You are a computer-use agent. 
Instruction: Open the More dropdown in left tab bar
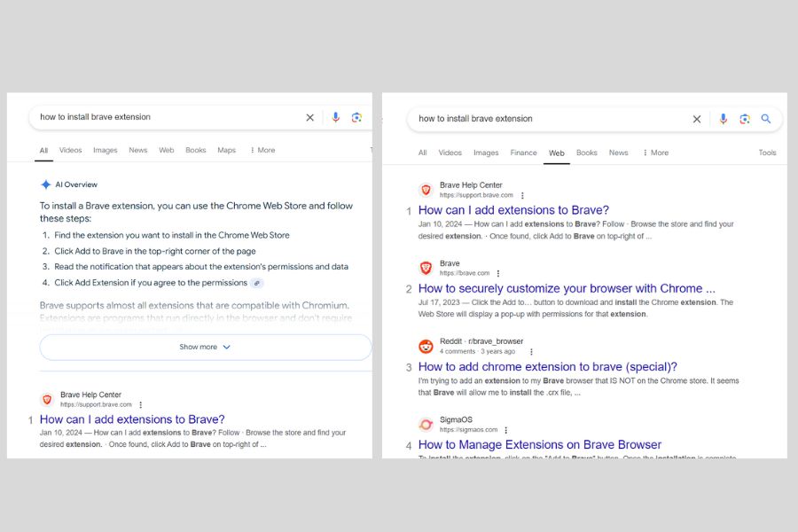[x=262, y=151]
